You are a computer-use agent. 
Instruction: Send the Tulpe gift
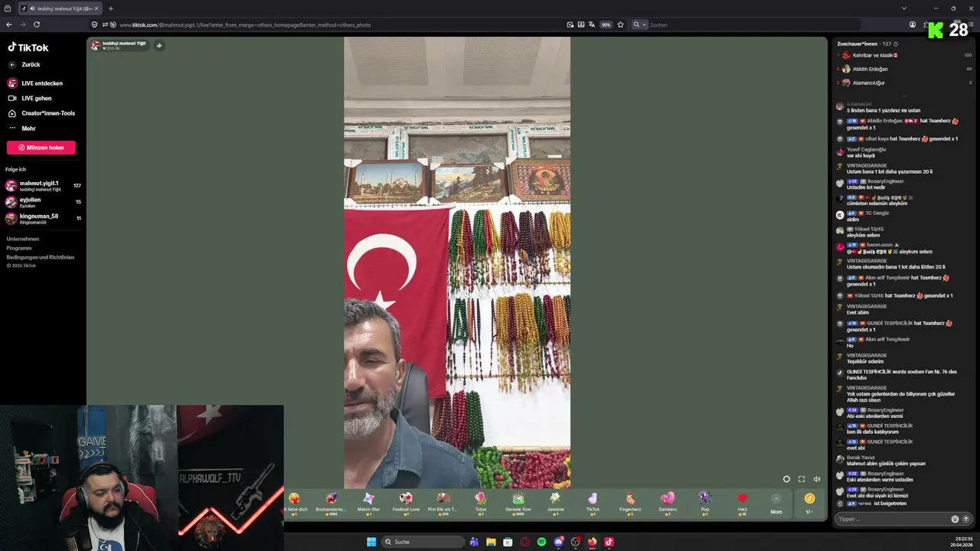(480, 502)
